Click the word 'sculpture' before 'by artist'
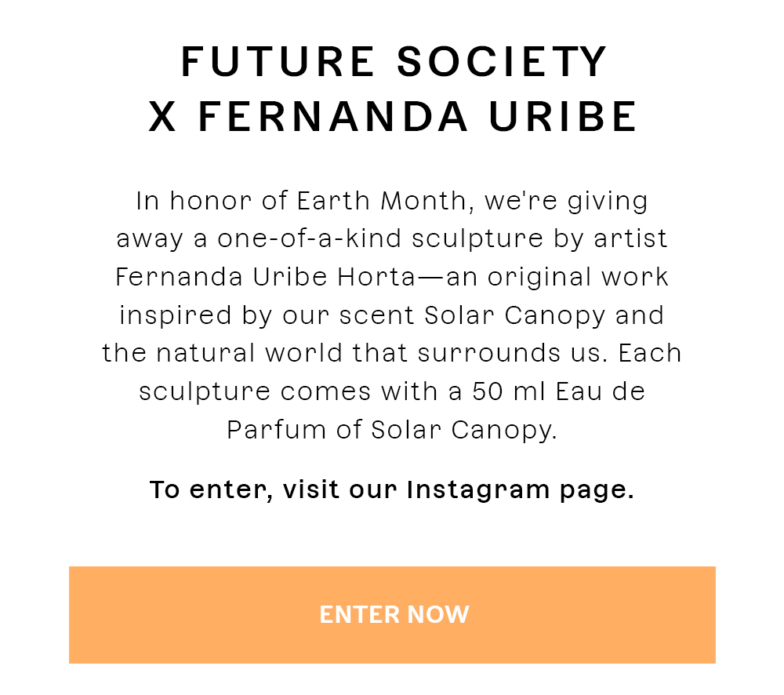Screen dimensions: 784x695 pos(477,239)
